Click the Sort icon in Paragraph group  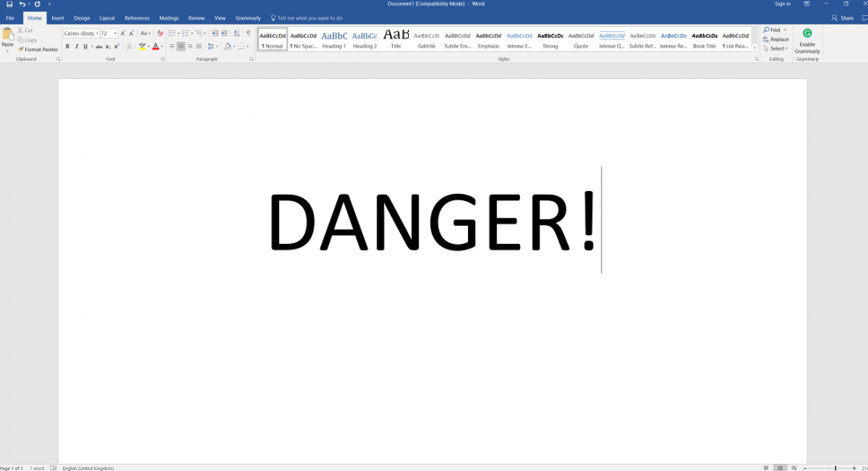coord(237,33)
